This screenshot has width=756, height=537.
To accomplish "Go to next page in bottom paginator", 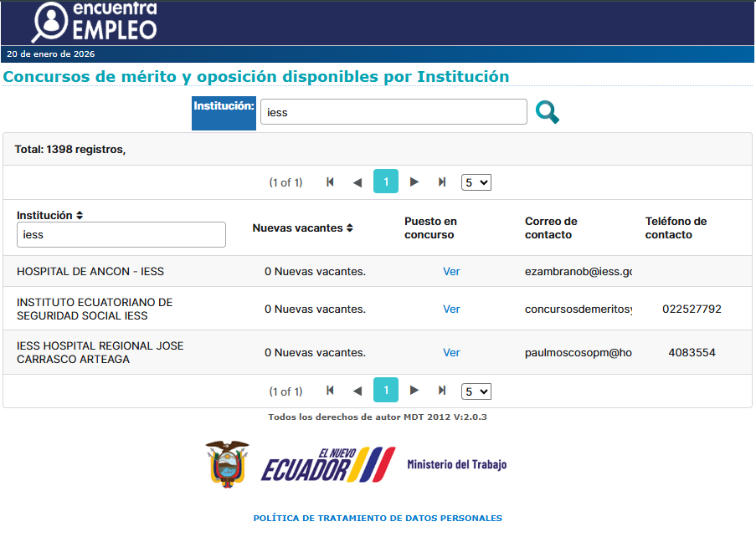I will pos(414,391).
